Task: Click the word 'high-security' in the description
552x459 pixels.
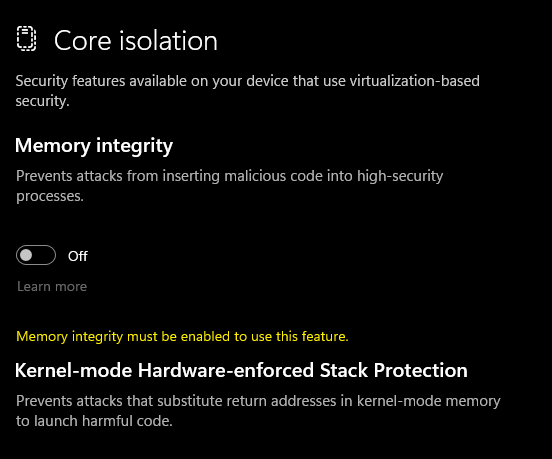Action: click(x=400, y=176)
